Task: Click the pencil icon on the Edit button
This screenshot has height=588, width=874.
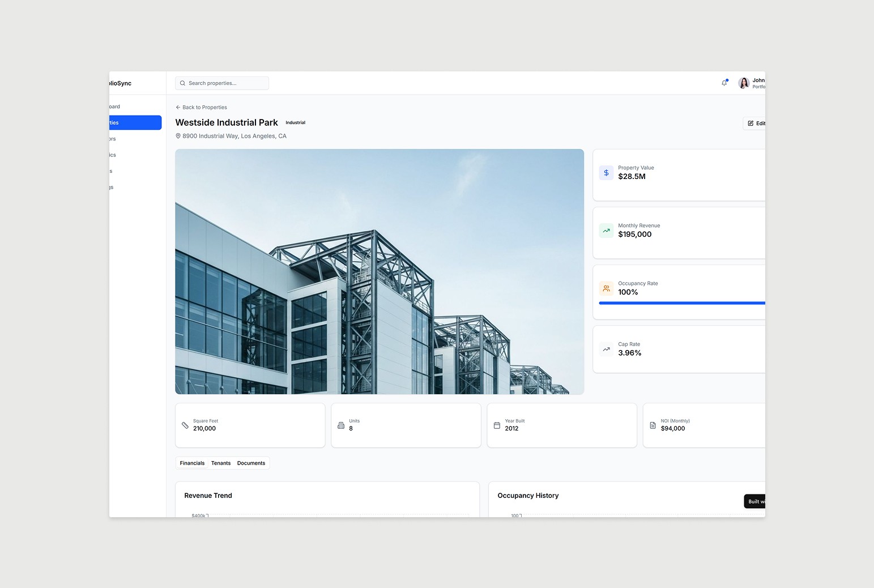Action: 751,123
